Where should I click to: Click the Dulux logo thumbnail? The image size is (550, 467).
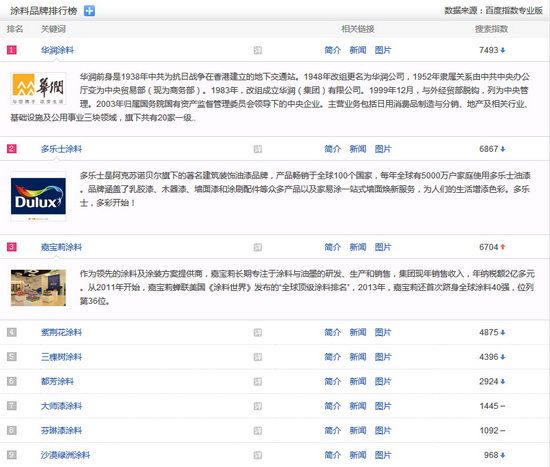(38, 196)
